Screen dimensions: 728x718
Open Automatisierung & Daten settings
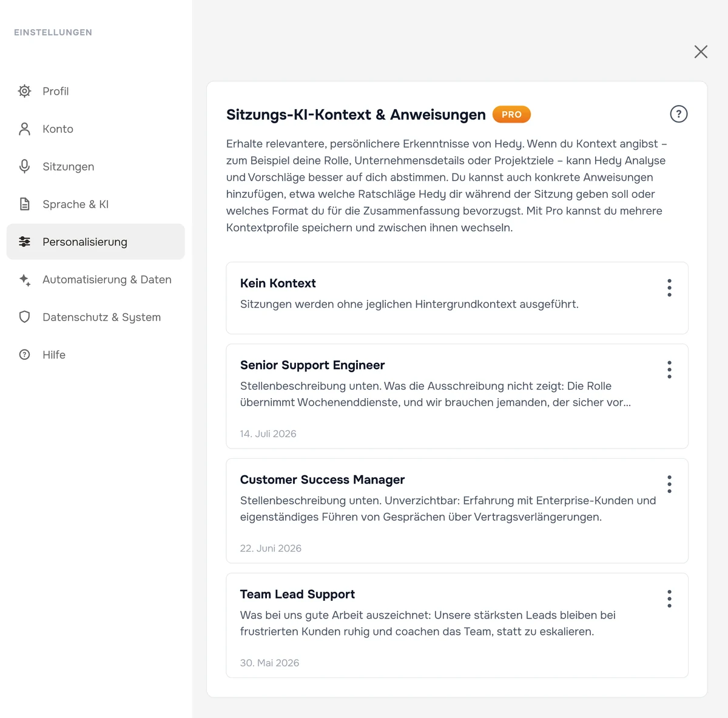[x=95, y=280]
